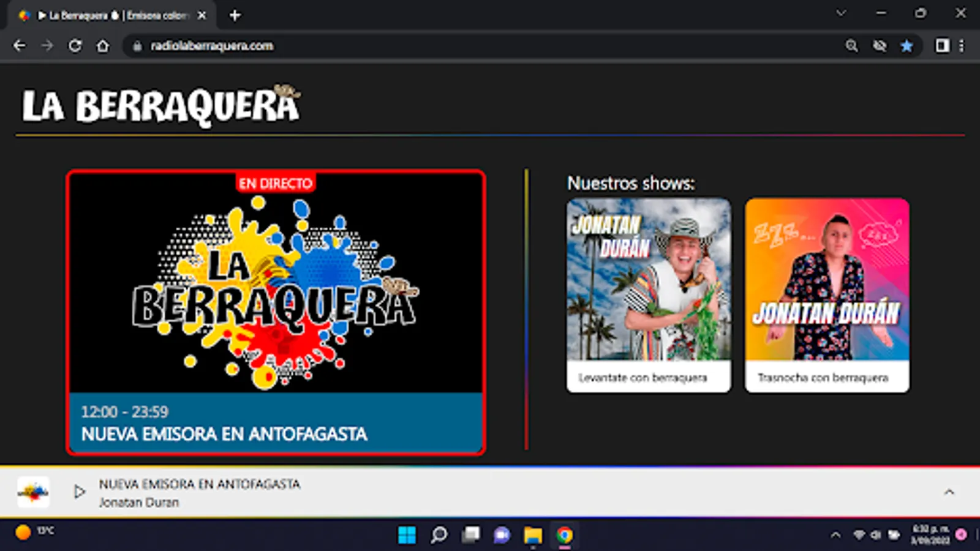This screenshot has width=980, height=551.
Task: View site information via the lock icon
Action: 137,46
